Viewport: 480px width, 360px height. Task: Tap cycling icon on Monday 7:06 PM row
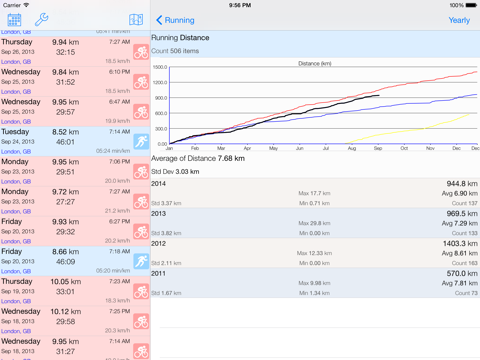click(x=141, y=172)
